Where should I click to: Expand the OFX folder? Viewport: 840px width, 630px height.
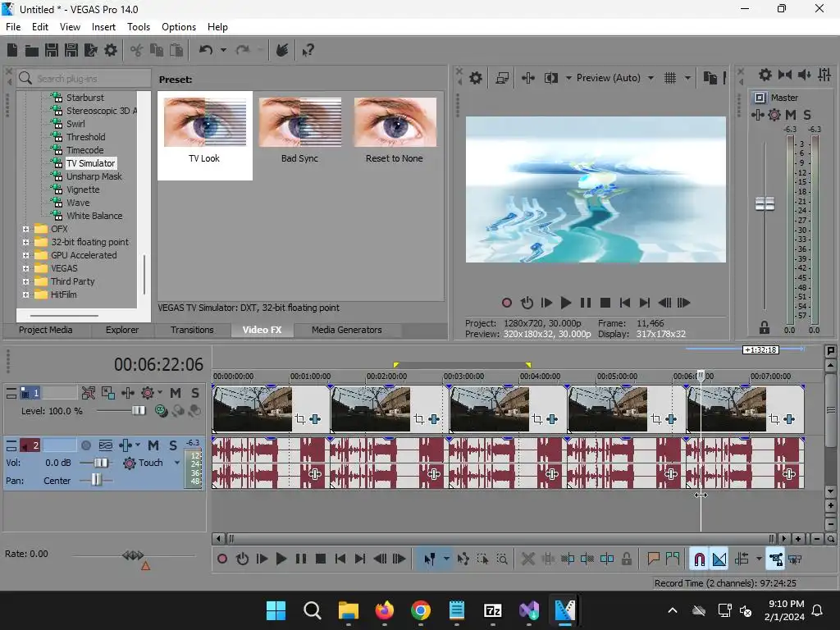click(x=25, y=230)
